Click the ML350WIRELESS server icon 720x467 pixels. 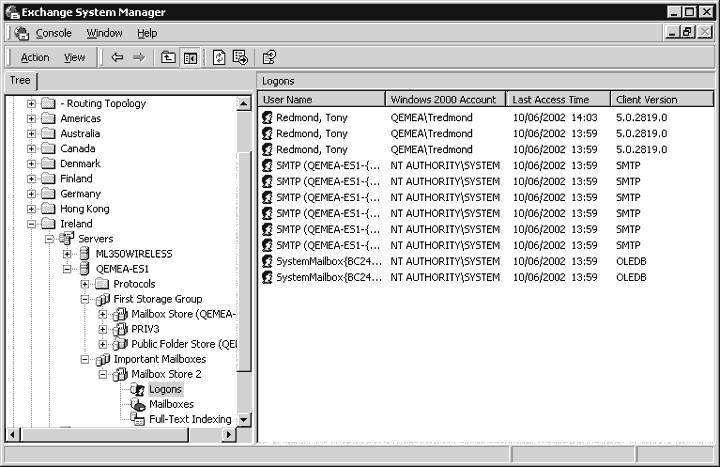tap(84, 254)
